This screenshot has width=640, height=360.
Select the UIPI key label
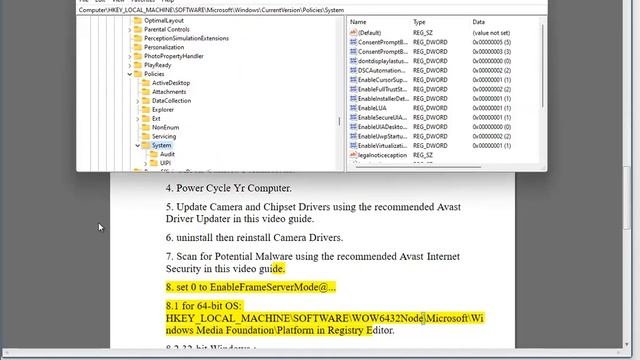pos(165,163)
